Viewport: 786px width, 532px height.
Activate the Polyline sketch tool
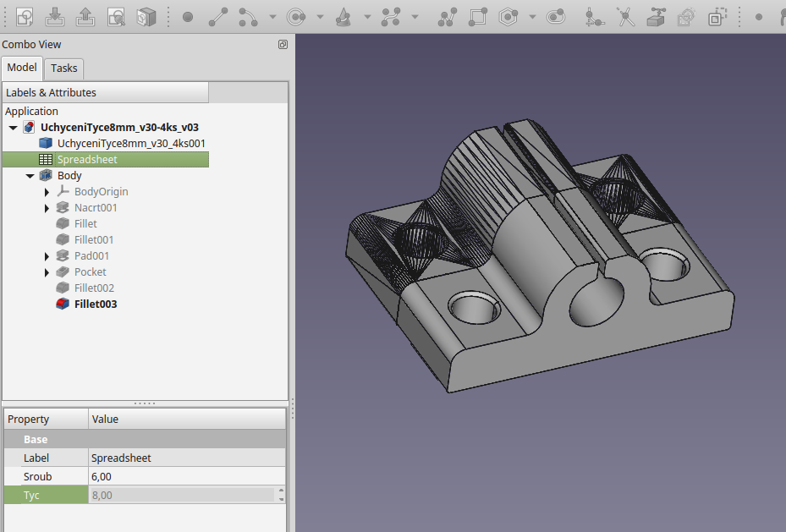(x=448, y=16)
